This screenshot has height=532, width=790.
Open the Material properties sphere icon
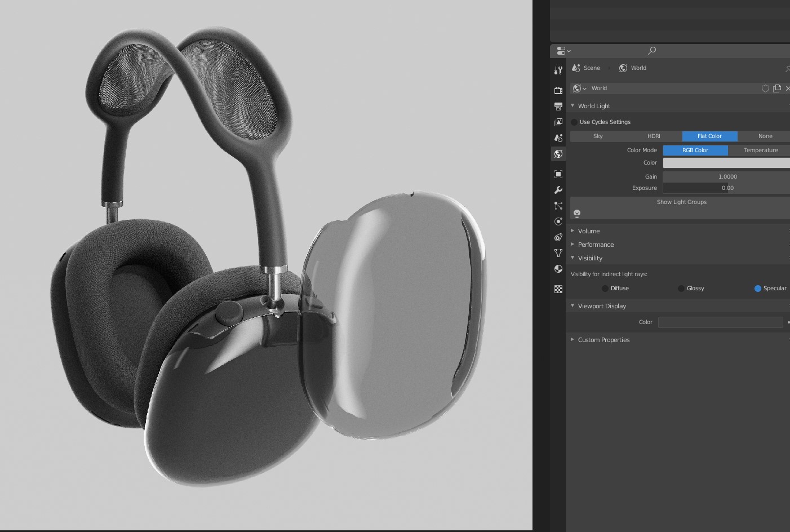[x=558, y=269]
